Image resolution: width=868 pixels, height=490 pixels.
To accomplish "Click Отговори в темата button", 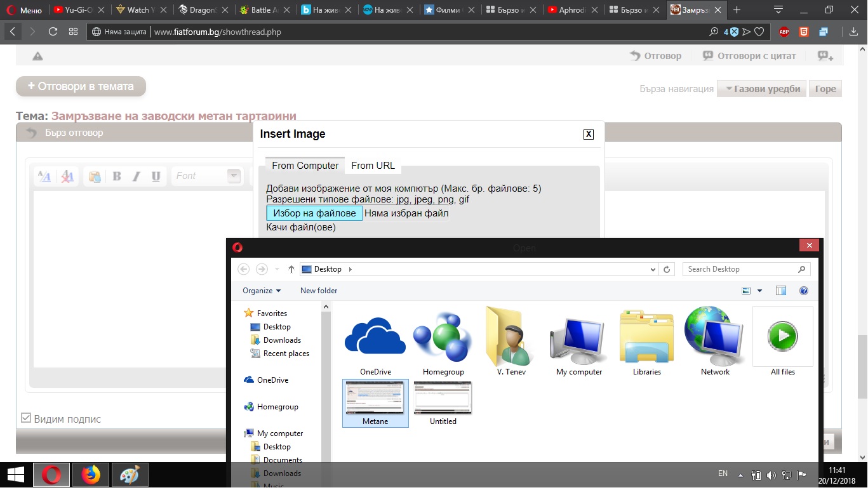I will click(x=81, y=86).
